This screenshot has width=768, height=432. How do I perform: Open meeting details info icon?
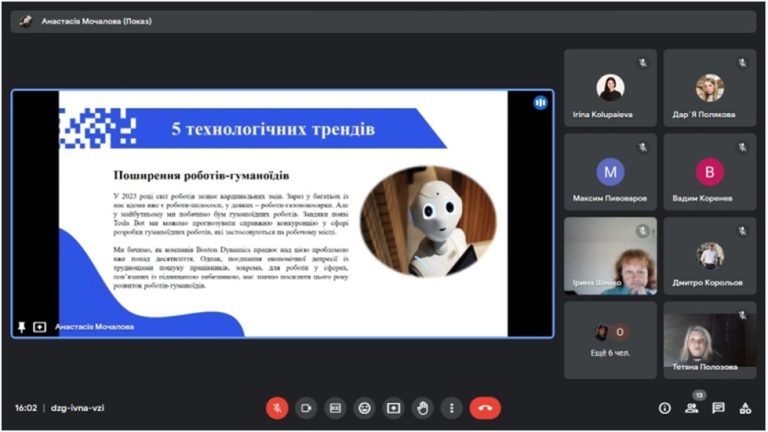click(665, 408)
